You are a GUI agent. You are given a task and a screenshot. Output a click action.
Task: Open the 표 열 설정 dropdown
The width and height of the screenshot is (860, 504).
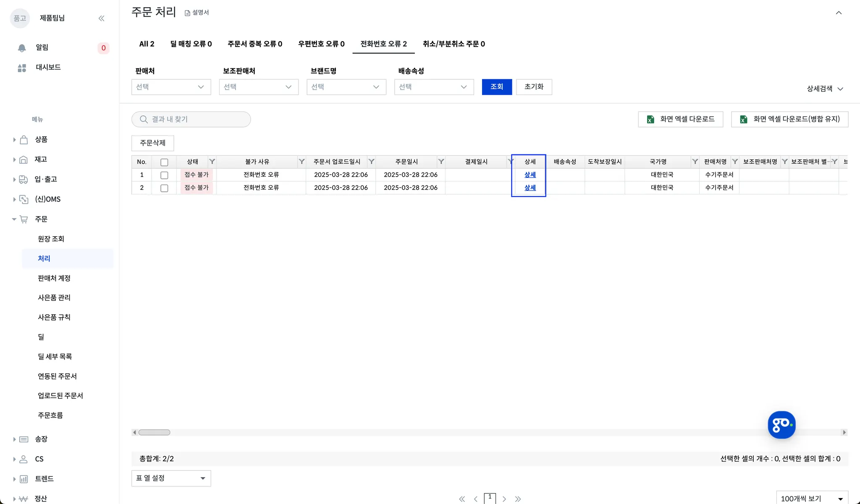pyautogui.click(x=171, y=478)
